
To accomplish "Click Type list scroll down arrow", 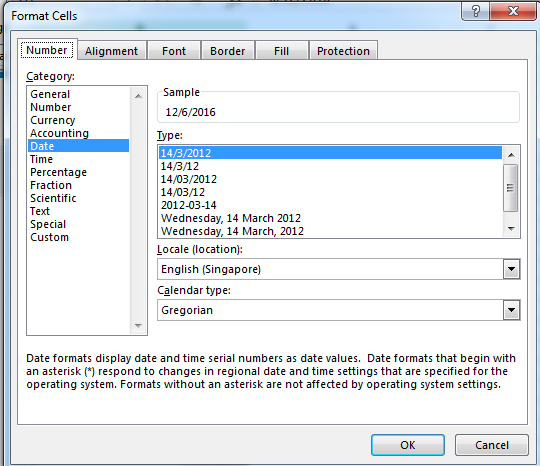I will [x=511, y=229].
